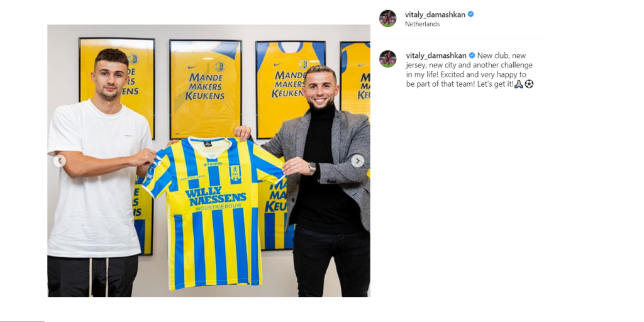
Task: Open vitaly_damashkan username in the caption
Action: click(436, 55)
